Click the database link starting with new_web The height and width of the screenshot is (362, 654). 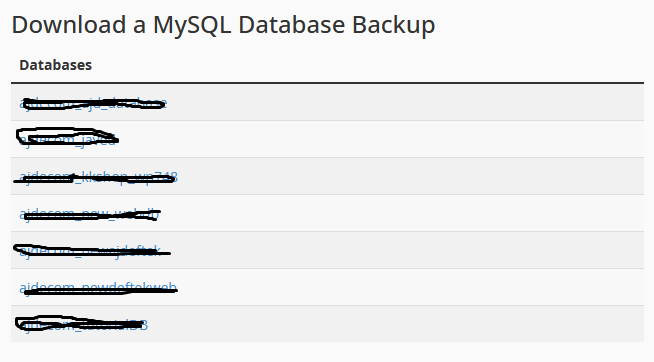[x=90, y=214]
